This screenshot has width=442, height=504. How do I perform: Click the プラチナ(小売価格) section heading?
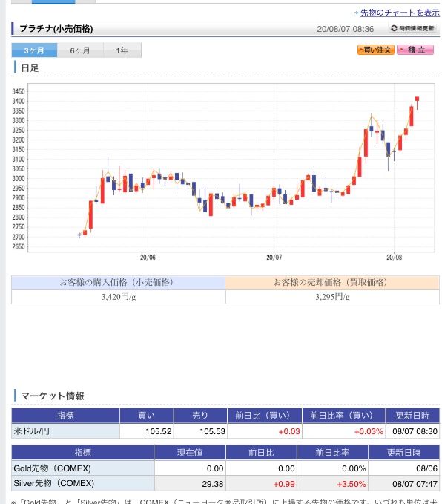click(x=56, y=29)
